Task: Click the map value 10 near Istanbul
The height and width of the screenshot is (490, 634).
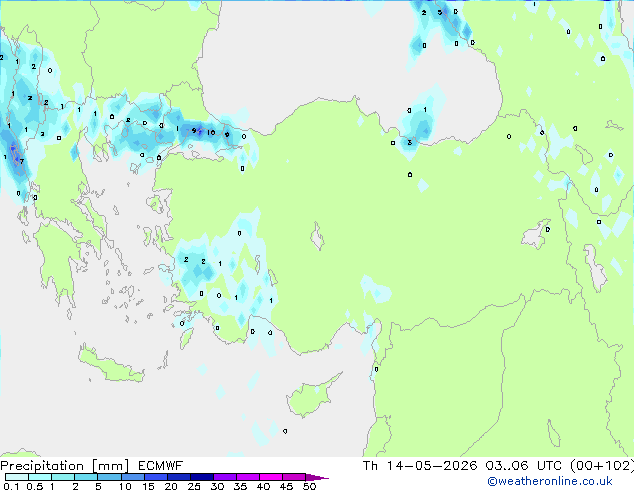Action: (x=211, y=132)
